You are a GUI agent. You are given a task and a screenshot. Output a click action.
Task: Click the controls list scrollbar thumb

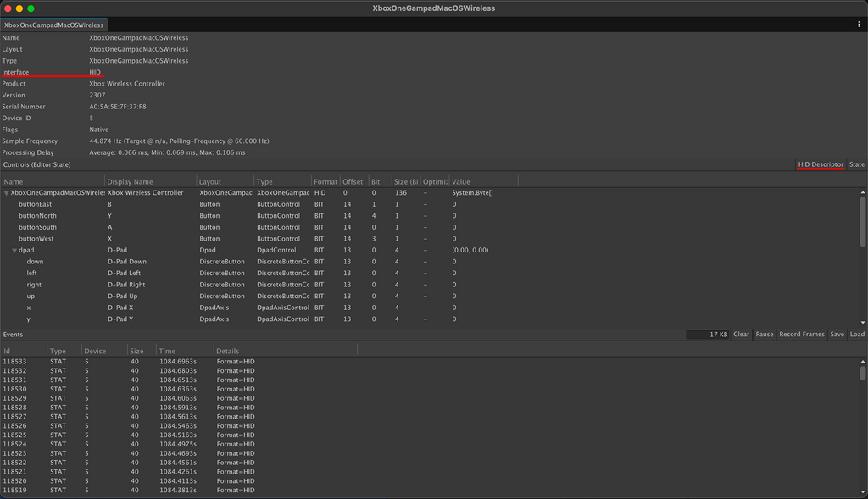[862, 222]
